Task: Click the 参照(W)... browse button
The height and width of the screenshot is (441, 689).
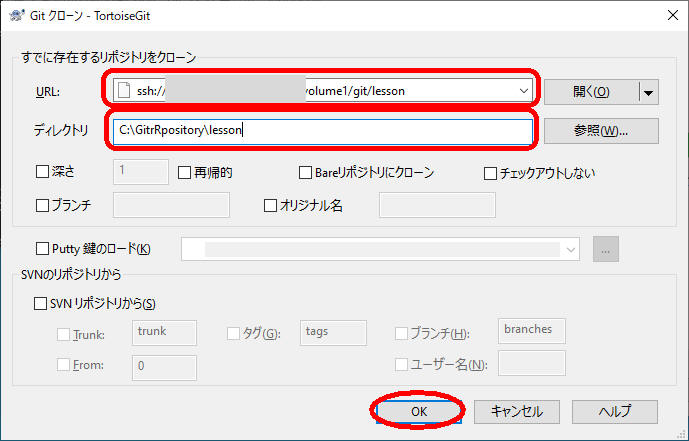Action: tap(600, 131)
